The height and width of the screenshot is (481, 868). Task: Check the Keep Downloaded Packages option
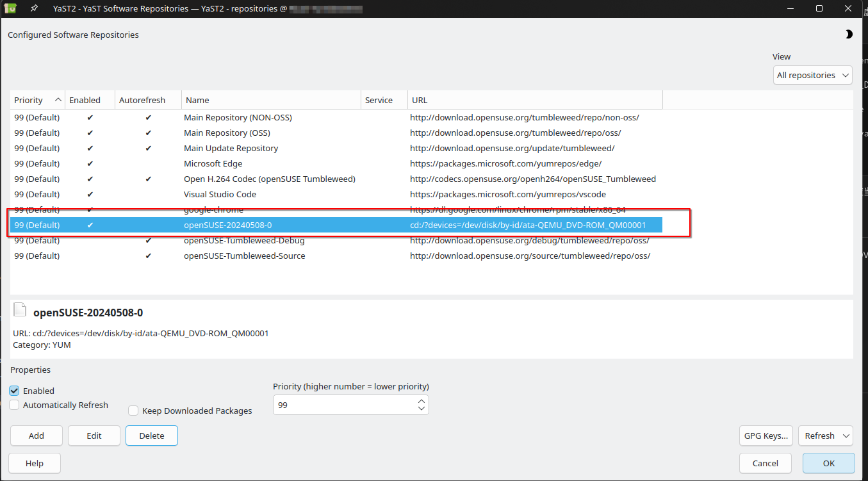133,411
